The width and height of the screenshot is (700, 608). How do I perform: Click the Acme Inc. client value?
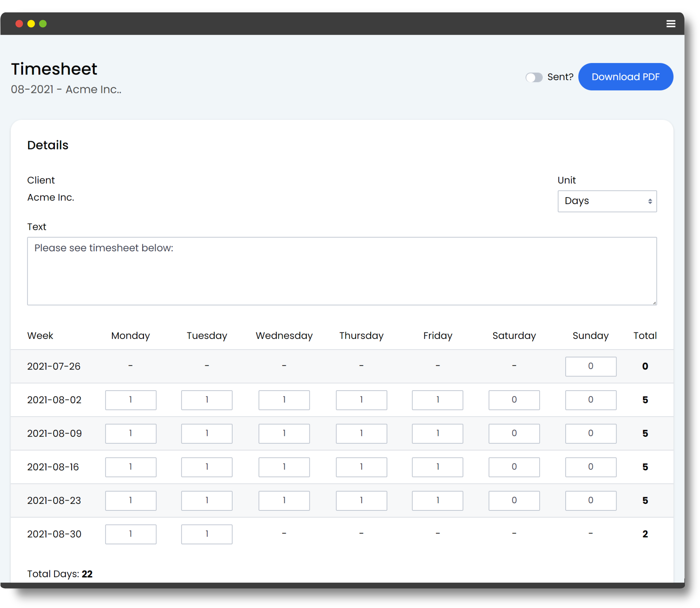[51, 197]
